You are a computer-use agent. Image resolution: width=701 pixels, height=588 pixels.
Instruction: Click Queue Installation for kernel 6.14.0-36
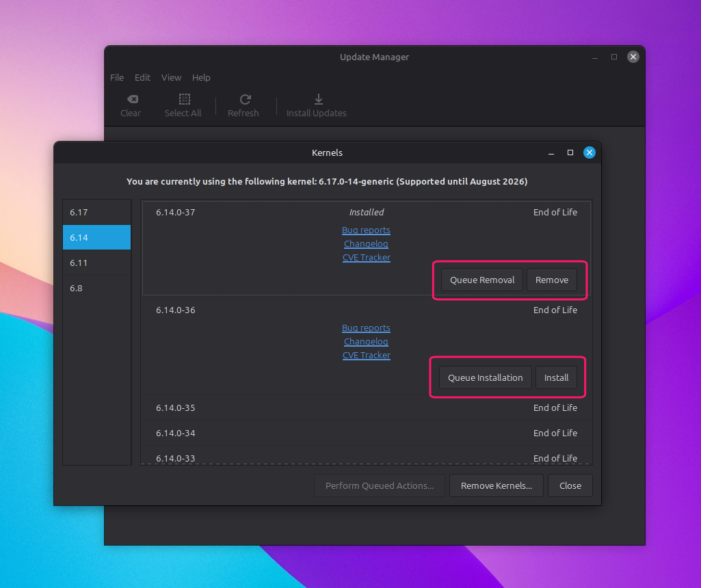point(485,377)
